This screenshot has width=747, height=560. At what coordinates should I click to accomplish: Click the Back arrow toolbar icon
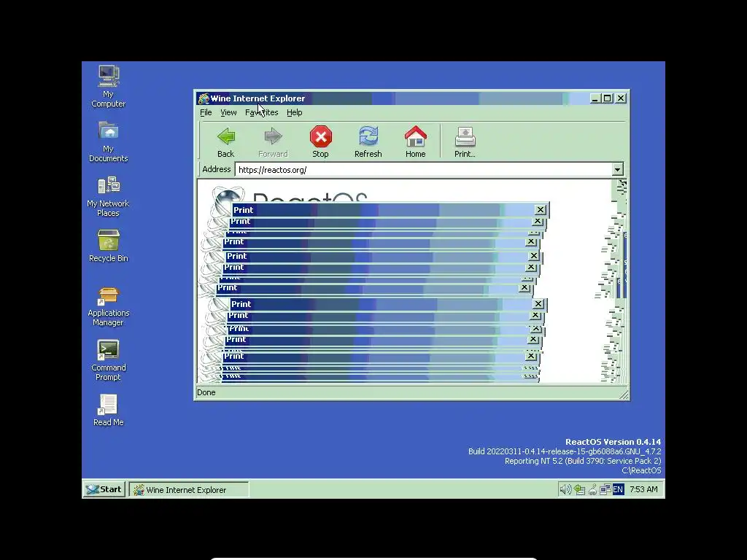(226, 136)
